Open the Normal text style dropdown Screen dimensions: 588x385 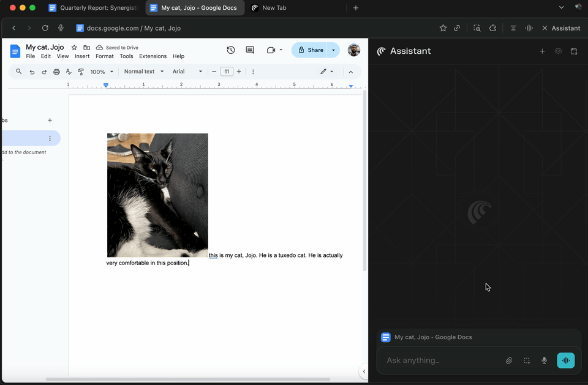144,72
